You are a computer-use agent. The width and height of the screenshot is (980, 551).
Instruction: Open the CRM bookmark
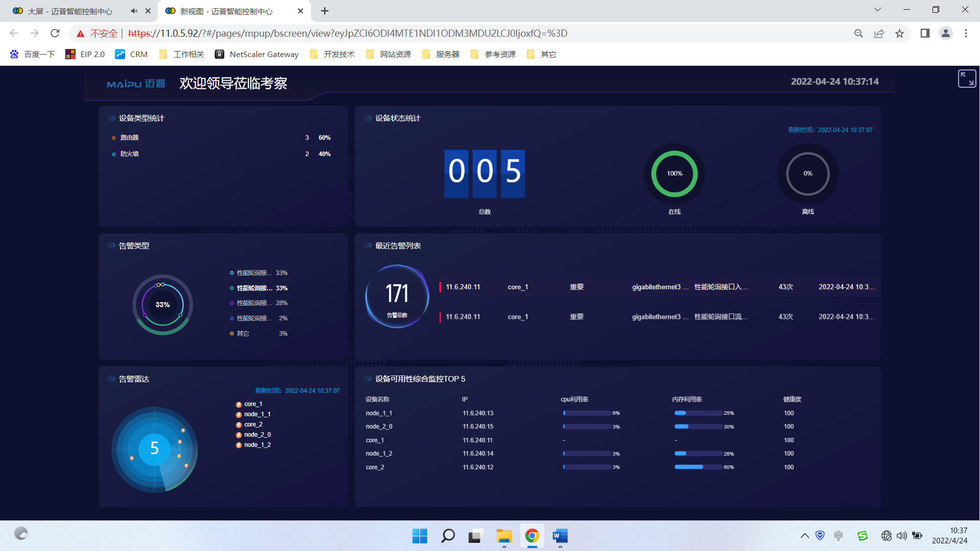pyautogui.click(x=131, y=54)
